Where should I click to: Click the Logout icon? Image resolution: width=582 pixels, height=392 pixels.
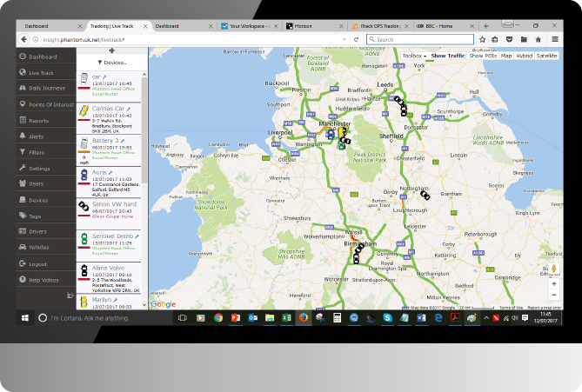pos(23,263)
